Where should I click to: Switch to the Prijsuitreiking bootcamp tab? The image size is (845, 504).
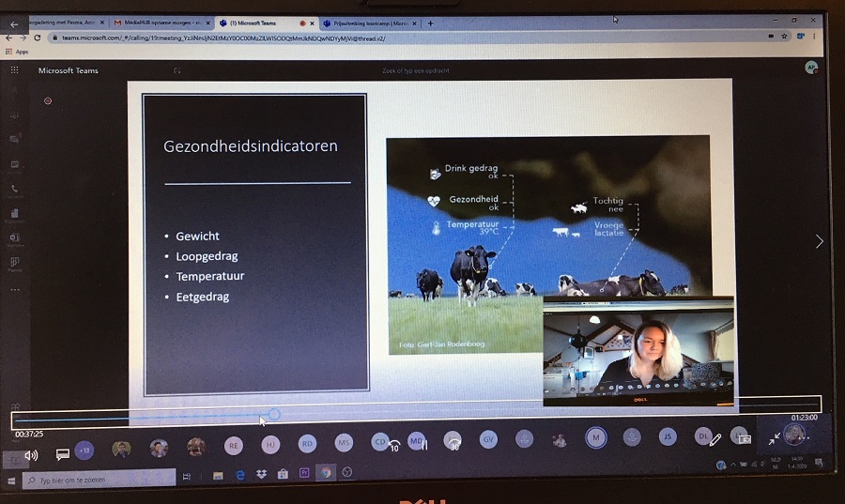click(x=371, y=23)
